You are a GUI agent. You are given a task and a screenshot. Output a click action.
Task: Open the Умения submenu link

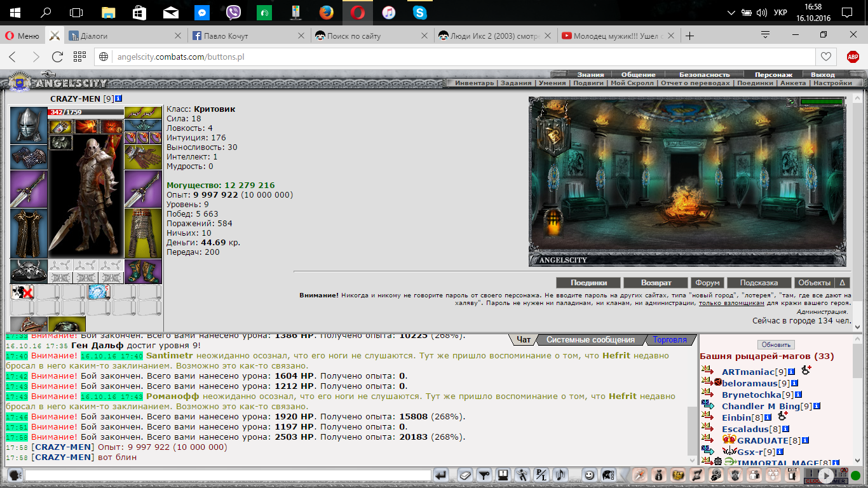pos(552,83)
